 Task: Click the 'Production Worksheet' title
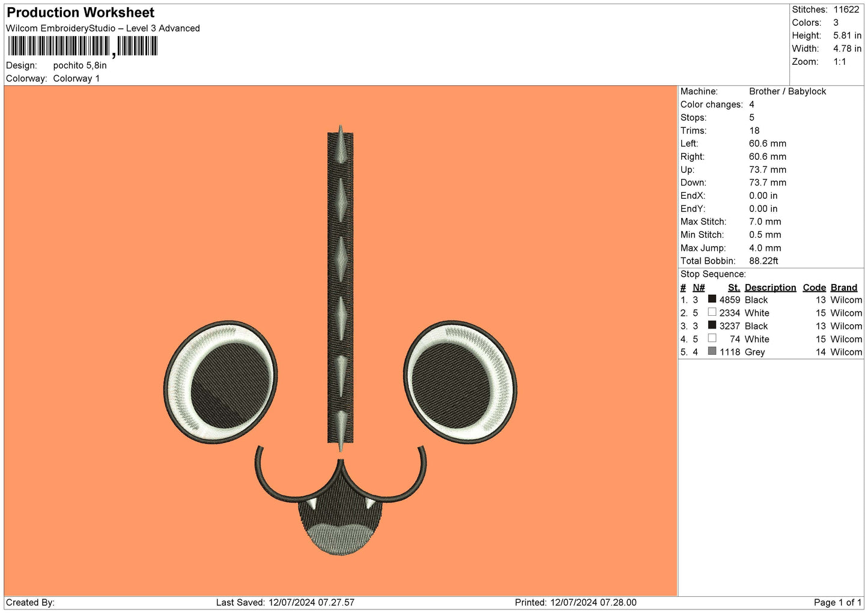pos(80,13)
